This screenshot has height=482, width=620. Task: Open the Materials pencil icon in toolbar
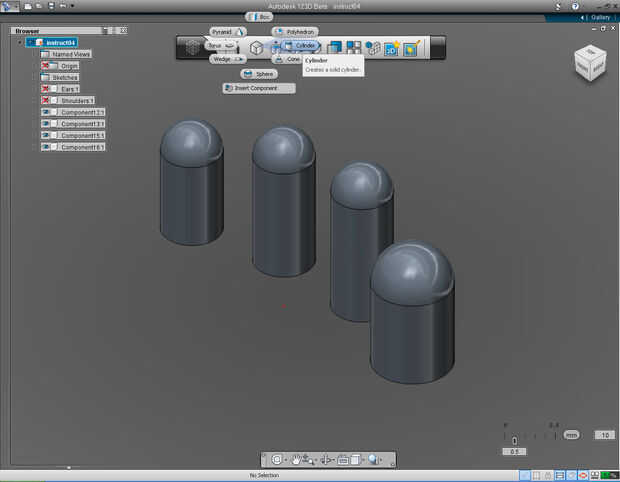point(411,48)
